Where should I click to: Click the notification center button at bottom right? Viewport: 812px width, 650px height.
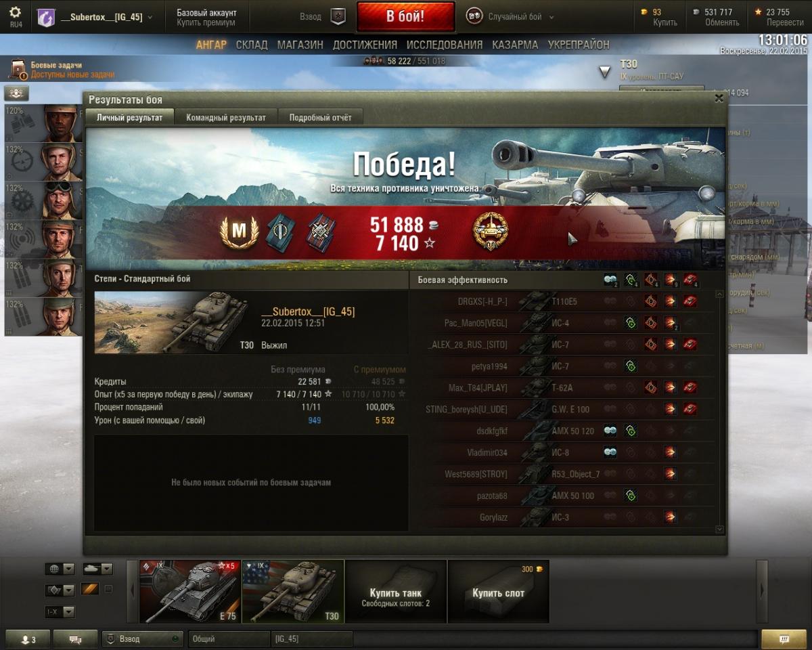784,638
